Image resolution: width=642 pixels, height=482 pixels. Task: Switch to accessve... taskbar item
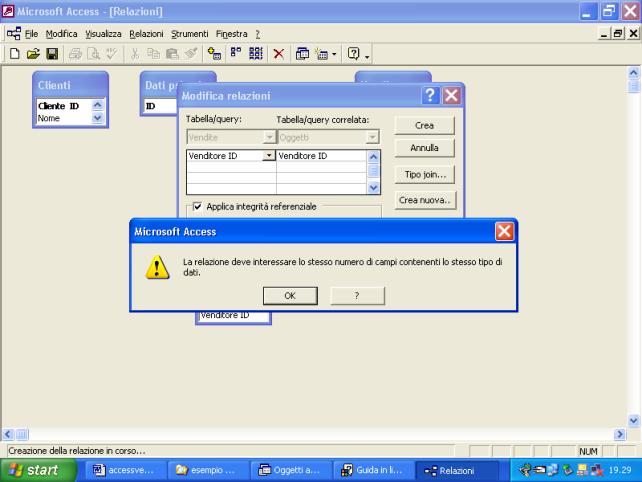pyautogui.click(x=126, y=470)
